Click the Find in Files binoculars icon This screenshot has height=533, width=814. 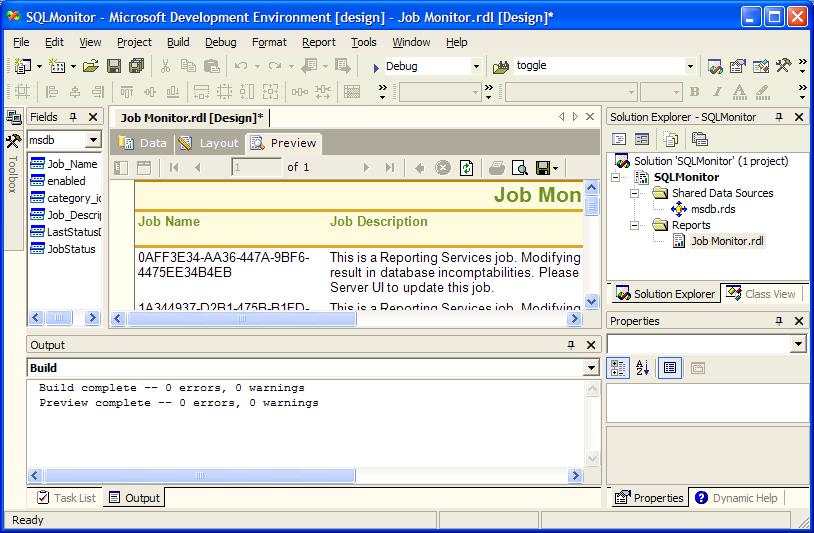click(x=501, y=66)
